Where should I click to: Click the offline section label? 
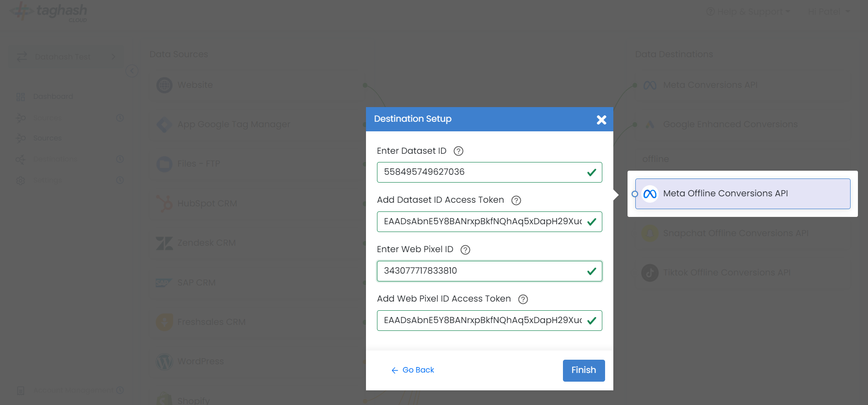(655, 159)
